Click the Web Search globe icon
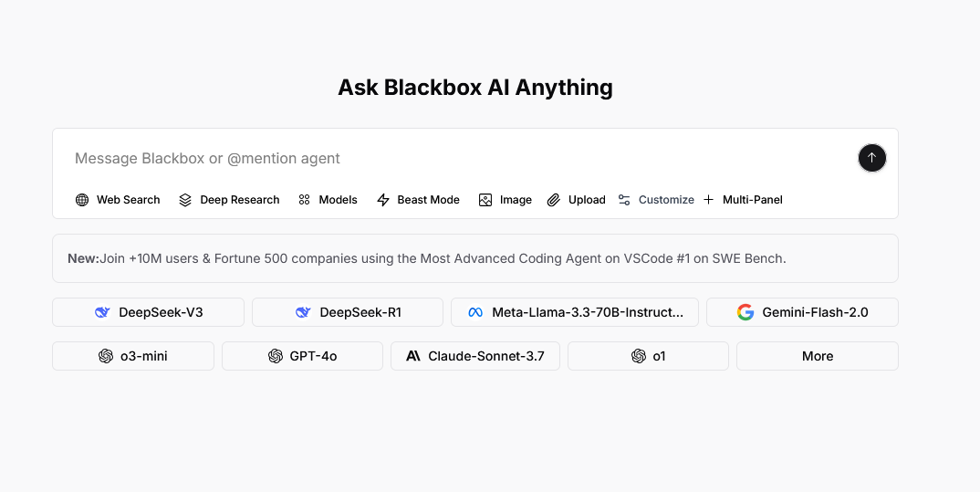Image resolution: width=980 pixels, height=492 pixels. [x=82, y=199]
